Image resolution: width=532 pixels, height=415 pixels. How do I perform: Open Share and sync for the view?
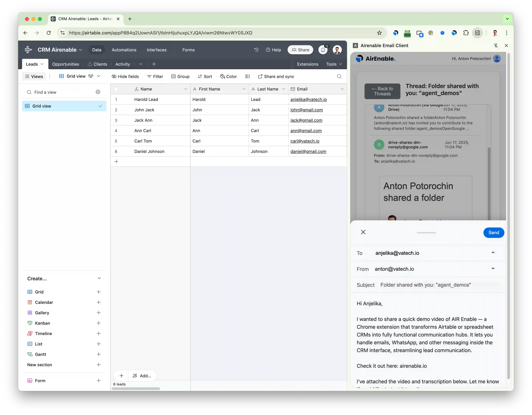tap(276, 76)
